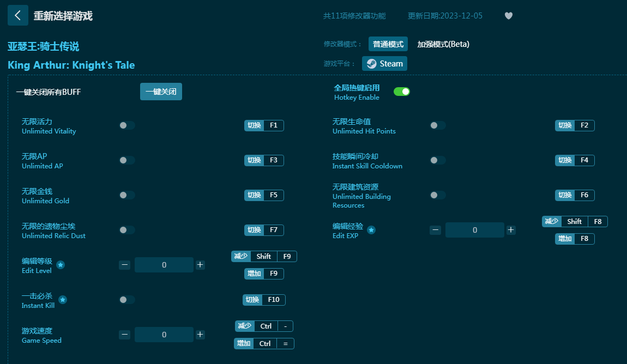Click 减少 Shift F9 hotkey button
This screenshot has height=364, width=627.
(264, 257)
